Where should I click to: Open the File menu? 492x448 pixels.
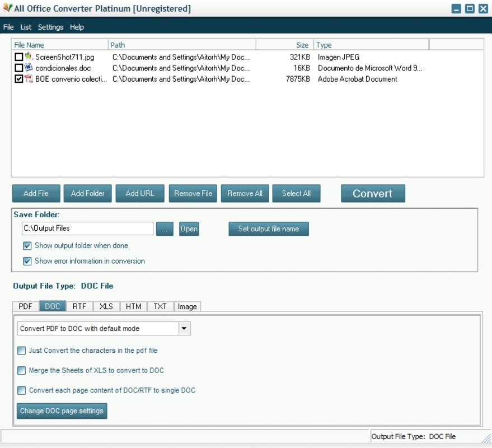[8, 27]
